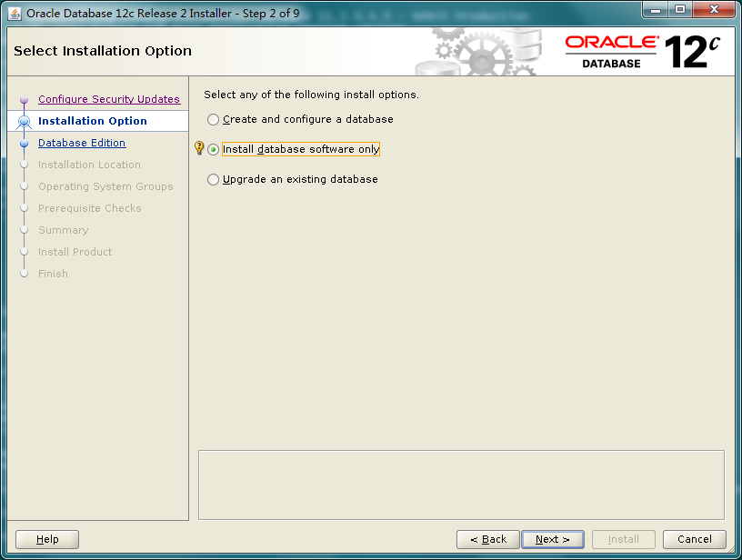Minimize the installer window
742x560 pixels.
[655, 10]
